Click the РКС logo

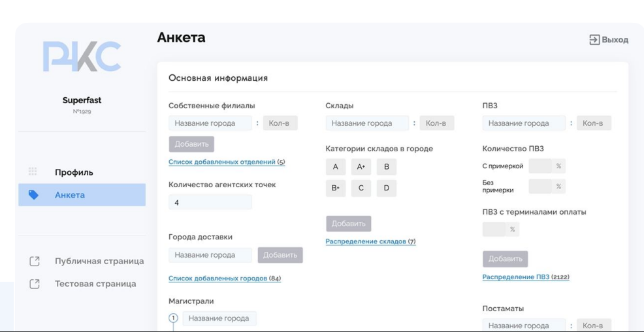tap(82, 57)
